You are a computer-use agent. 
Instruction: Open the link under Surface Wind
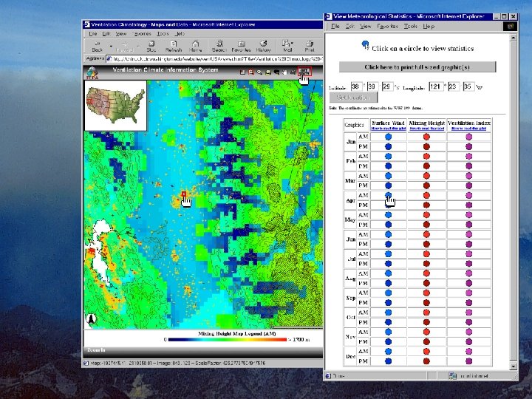click(389, 129)
